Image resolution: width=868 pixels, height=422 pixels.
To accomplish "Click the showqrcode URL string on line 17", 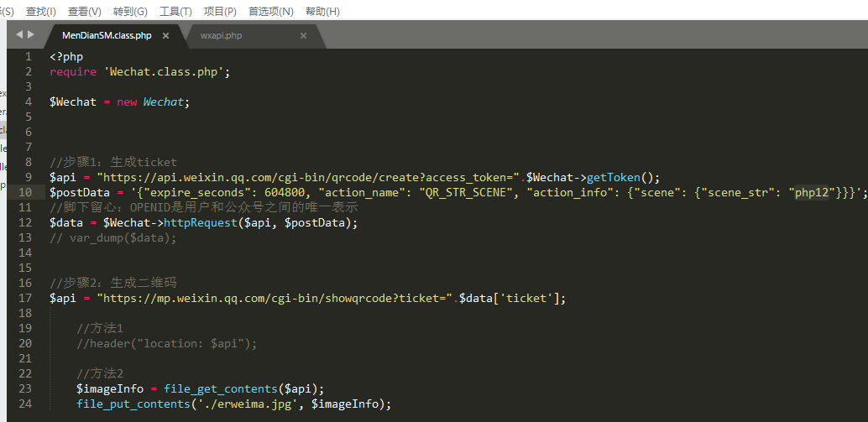I will click(x=275, y=299).
